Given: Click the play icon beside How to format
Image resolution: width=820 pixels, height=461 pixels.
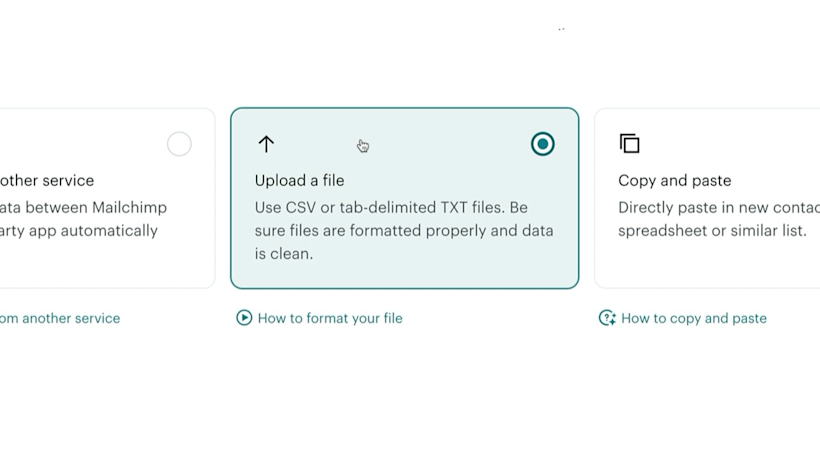Looking at the screenshot, I should (x=244, y=318).
